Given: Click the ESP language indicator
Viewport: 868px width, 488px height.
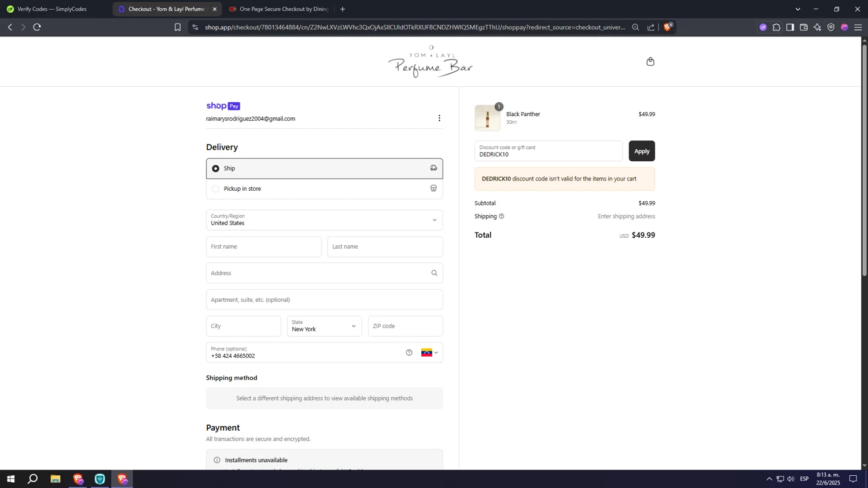Looking at the screenshot, I should pos(804,479).
